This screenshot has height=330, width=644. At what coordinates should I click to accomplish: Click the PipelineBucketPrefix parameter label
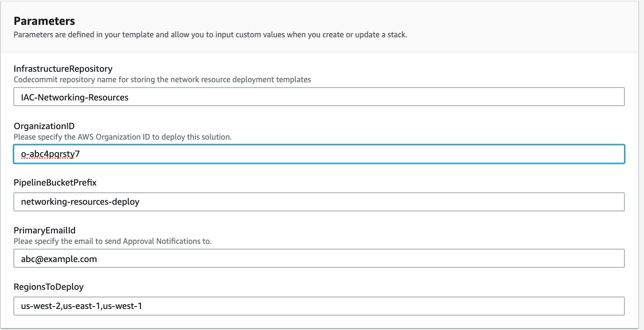(x=55, y=182)
